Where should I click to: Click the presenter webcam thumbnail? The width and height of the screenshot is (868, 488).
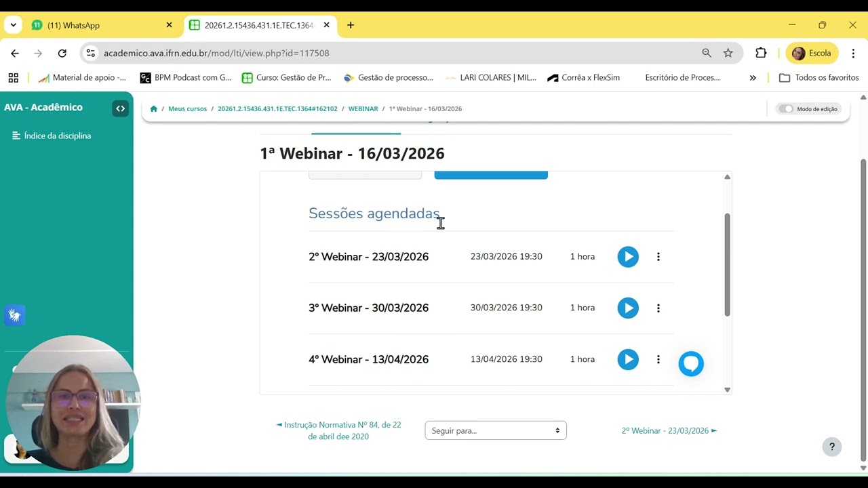tap(73, 403)
